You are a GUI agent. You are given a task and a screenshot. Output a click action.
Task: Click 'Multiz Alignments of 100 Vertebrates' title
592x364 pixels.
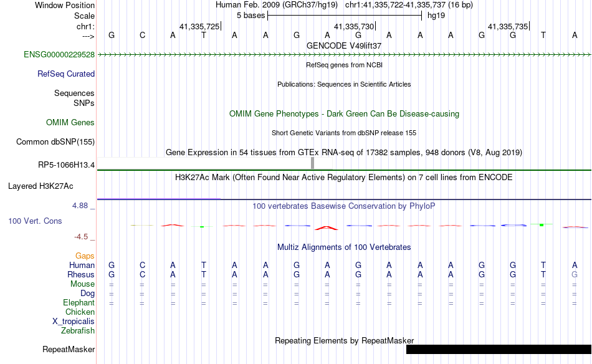point(344,247)
